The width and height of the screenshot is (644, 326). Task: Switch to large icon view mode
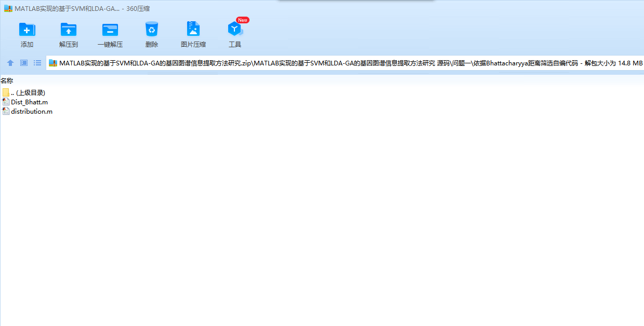24,63
